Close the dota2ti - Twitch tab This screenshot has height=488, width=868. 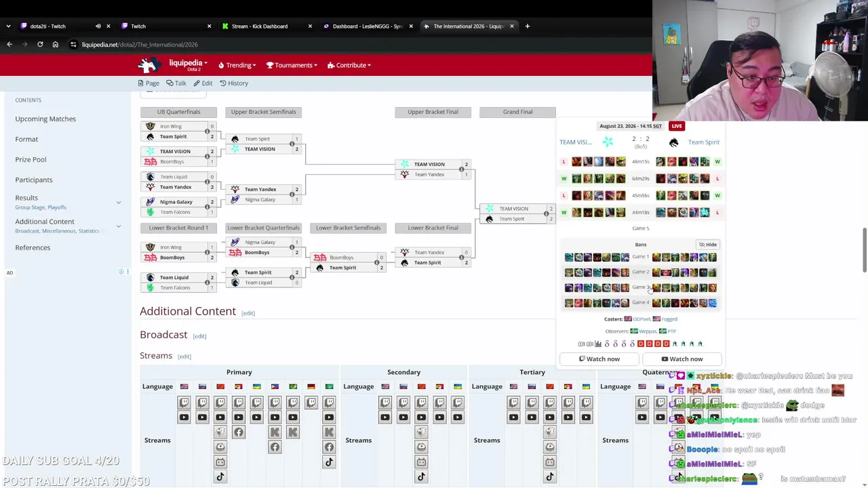[x=108, y=26]
